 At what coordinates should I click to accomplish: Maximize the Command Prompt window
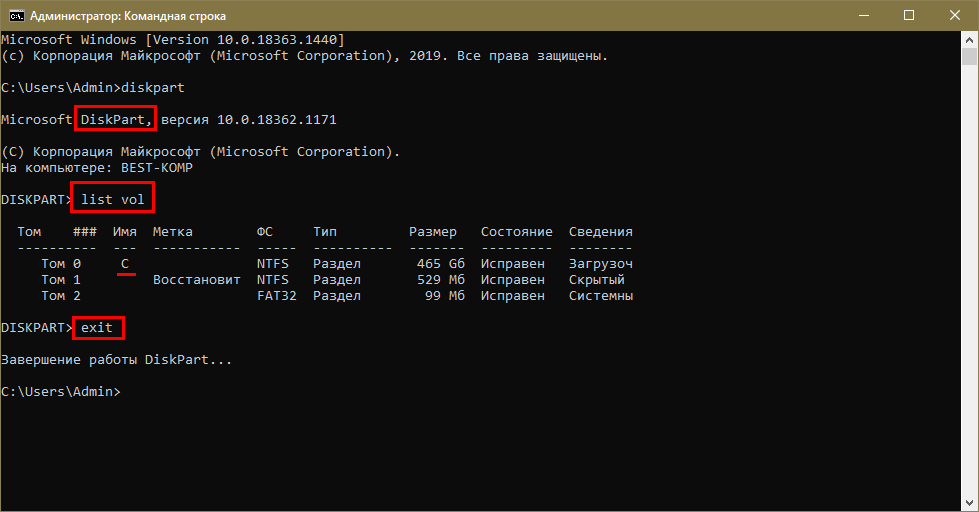pos(908,15)
